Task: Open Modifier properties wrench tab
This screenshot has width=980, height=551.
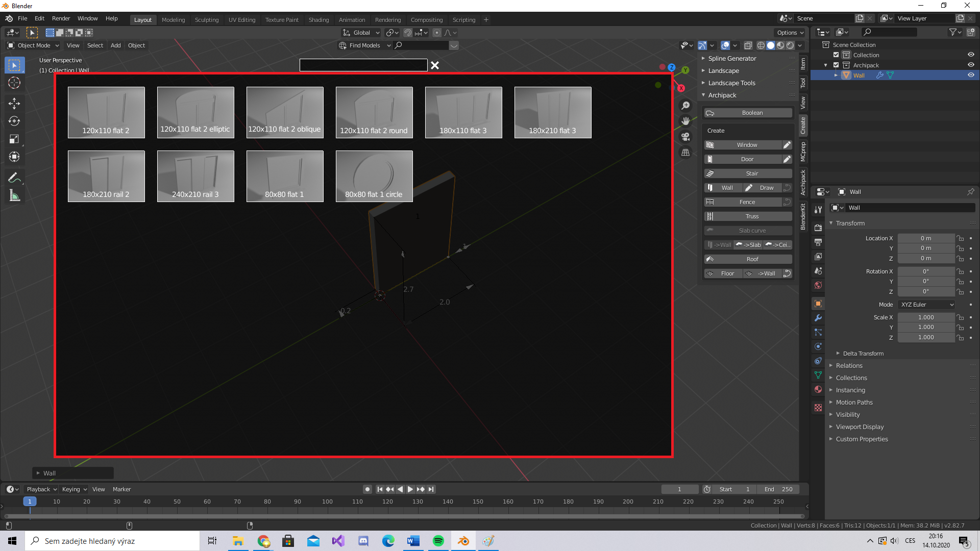Action: (818, 318)
